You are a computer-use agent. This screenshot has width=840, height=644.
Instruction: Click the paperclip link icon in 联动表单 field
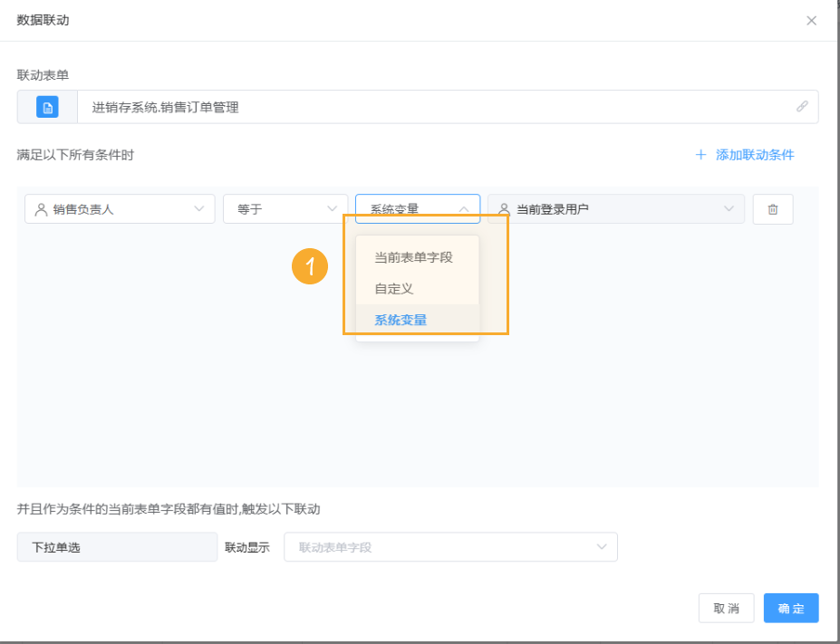point(801,106)
